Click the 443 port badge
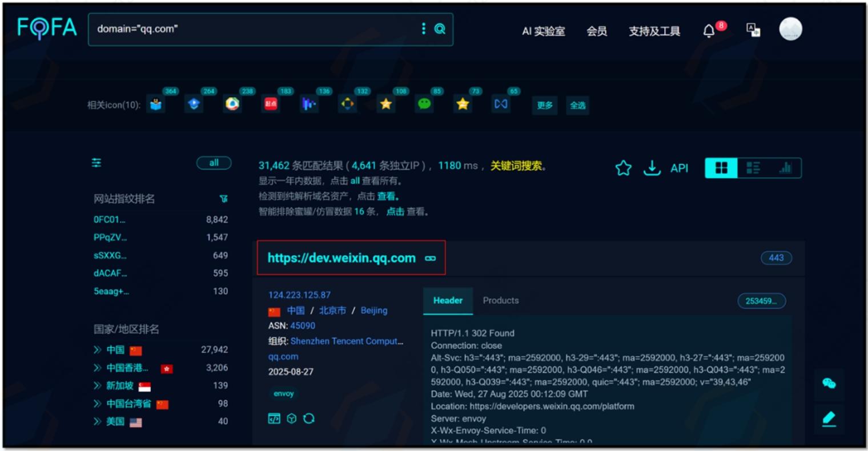The image size is (868, 451). click(776, 257)
